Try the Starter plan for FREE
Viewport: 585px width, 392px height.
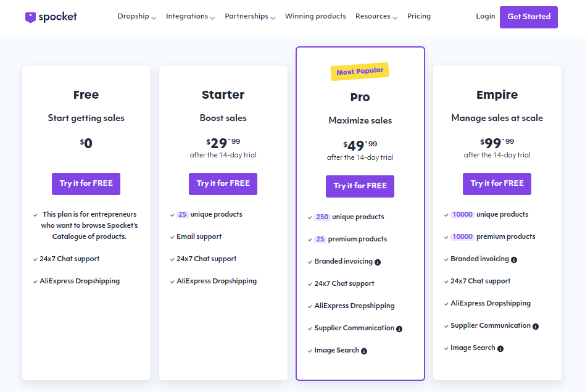[223, 184]
